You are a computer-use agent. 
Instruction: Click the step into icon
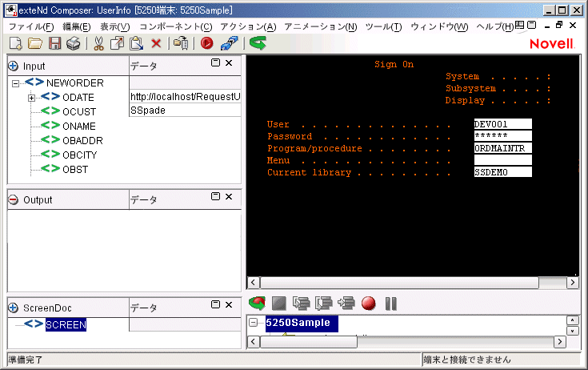click(x=302, y=304)
